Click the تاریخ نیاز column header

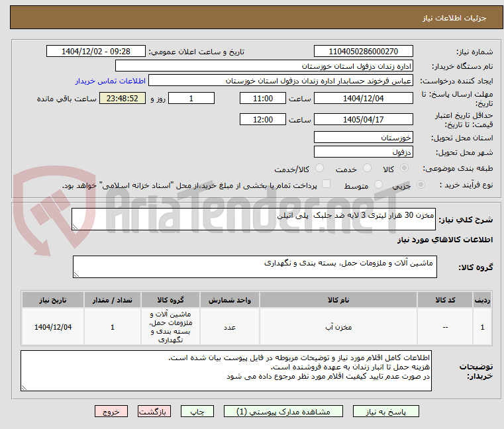53,300
